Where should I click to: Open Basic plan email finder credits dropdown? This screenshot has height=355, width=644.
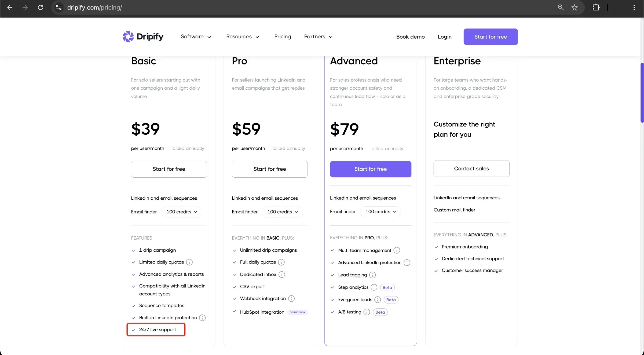tap(182, 212)
